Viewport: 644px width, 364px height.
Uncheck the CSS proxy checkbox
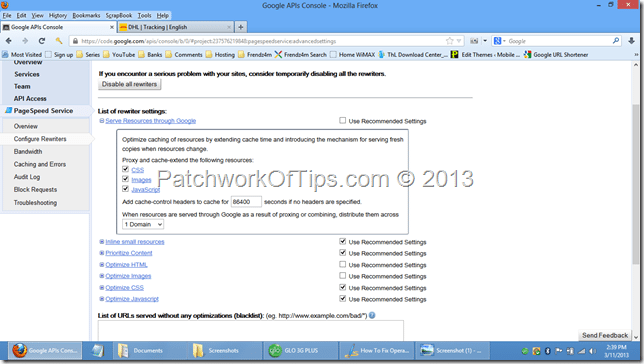pos(126,169)
